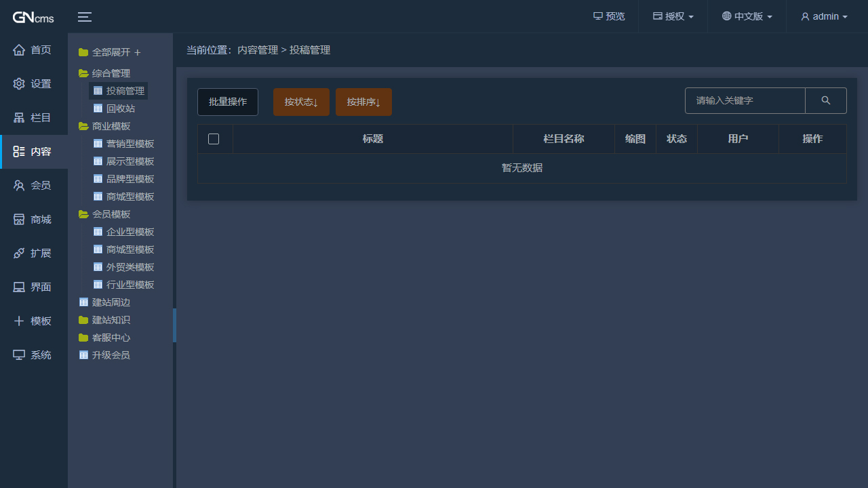Click the search magnifier icon
Viewport: 868px width, 488px height.
[825, 100]
